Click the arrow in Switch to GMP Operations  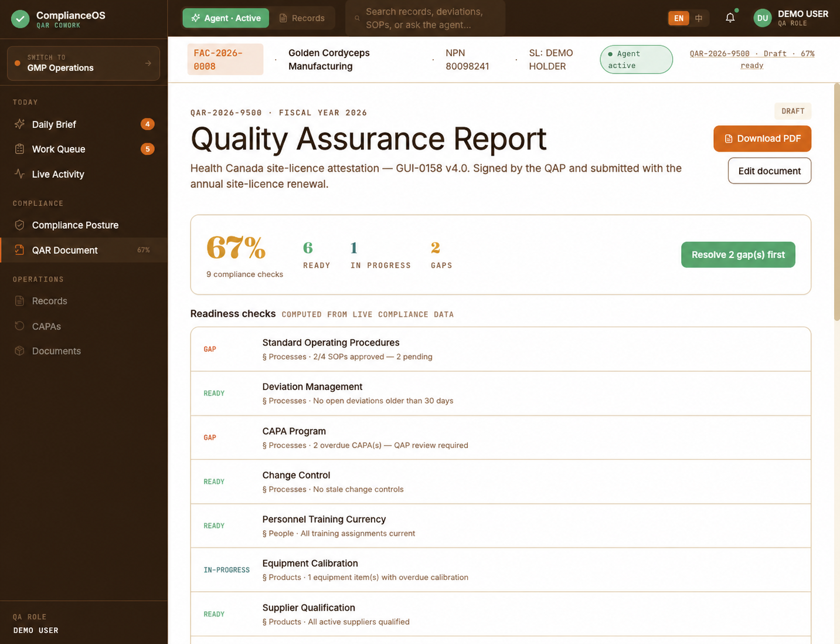(x=148, y=63)
